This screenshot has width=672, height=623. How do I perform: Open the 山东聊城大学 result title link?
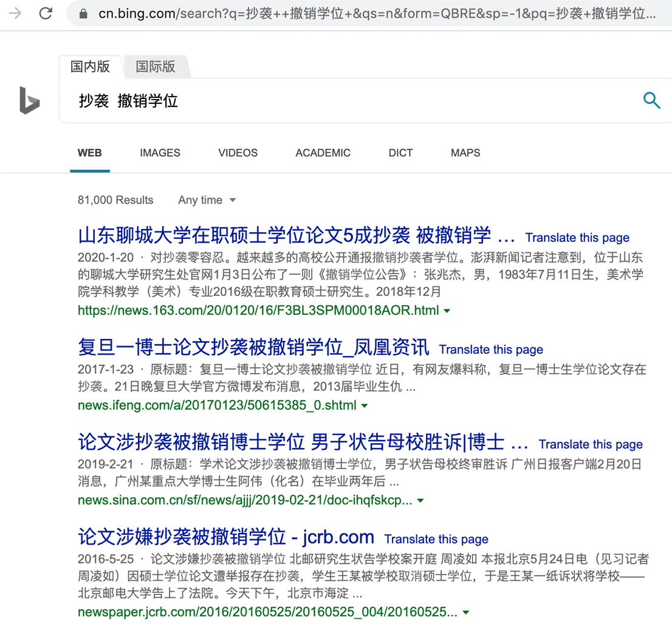tap(297, 236)
